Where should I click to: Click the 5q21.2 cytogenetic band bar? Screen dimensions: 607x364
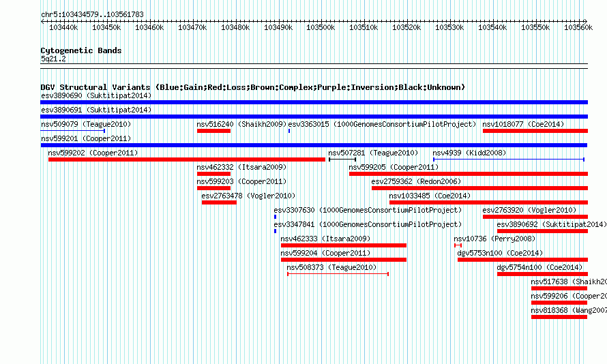pos(314,66)
